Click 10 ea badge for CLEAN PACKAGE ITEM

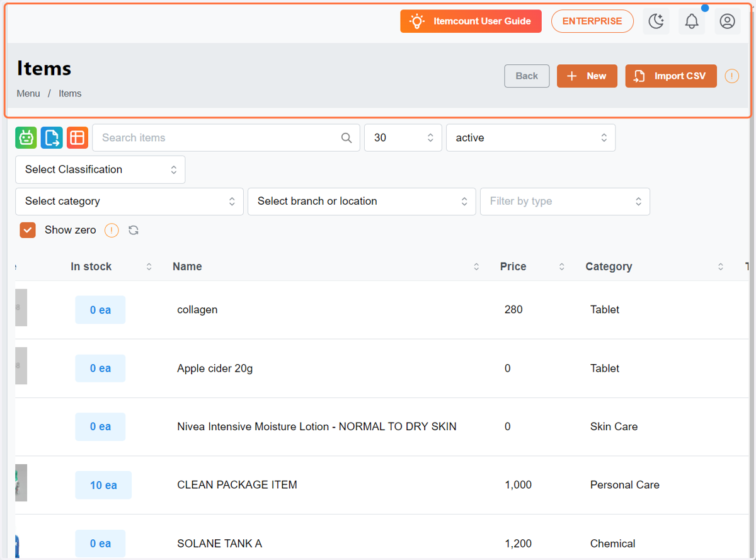coord(103,485)
